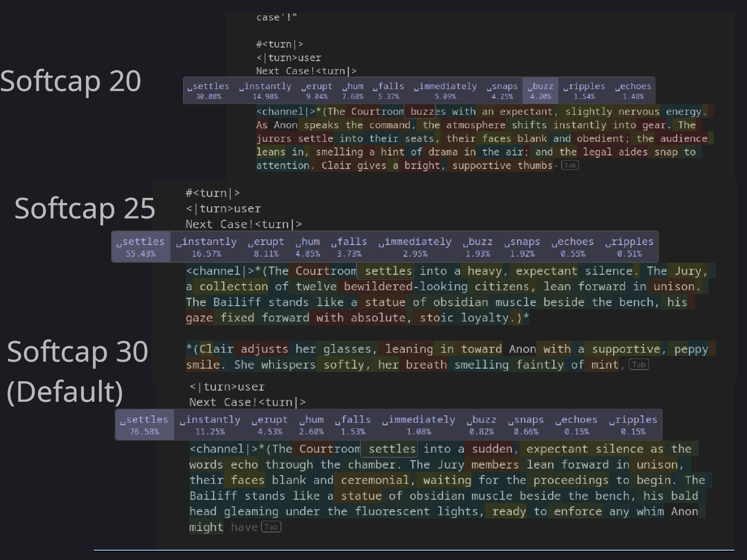
Task: Click the word 'thumbs' in the text
Action: pyautogui.click(x=535, y=166)
